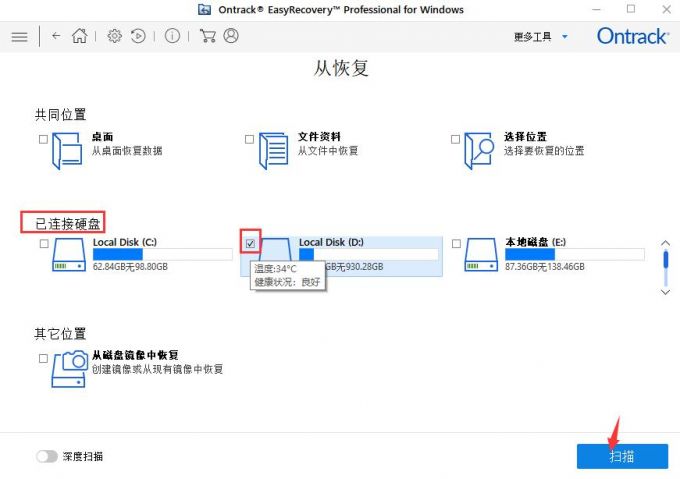Open the 更多工具 dropdown

(x=540, y=37)
